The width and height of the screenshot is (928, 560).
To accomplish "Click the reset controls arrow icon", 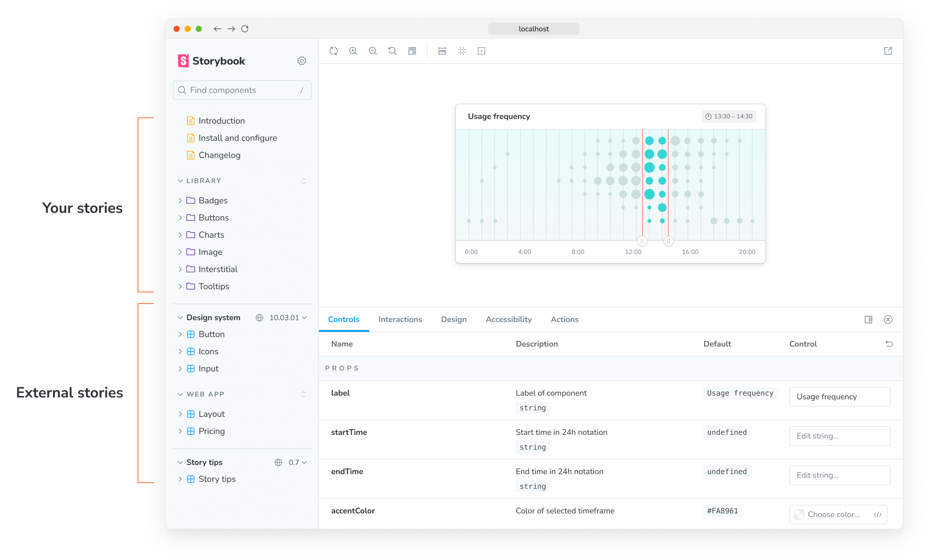I will click(x=889, y=343).
